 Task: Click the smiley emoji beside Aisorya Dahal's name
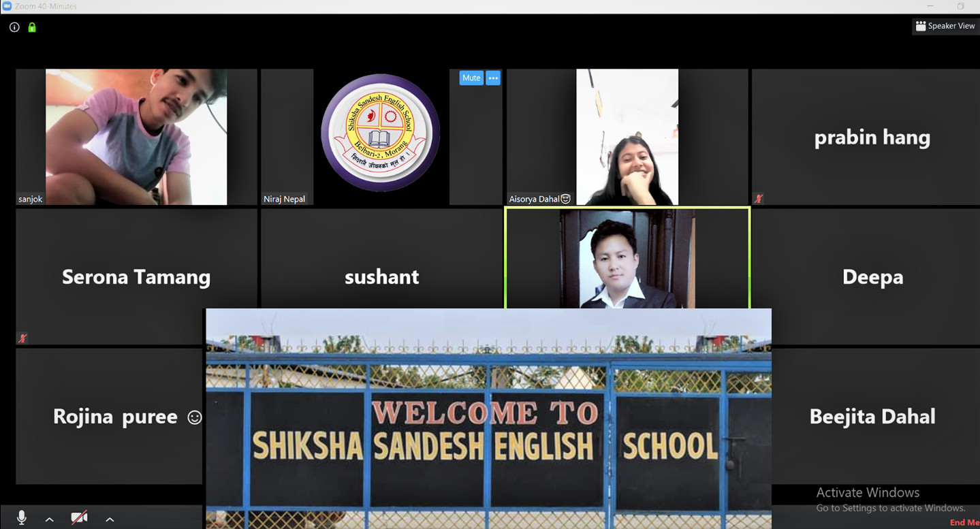click(565, 199)
